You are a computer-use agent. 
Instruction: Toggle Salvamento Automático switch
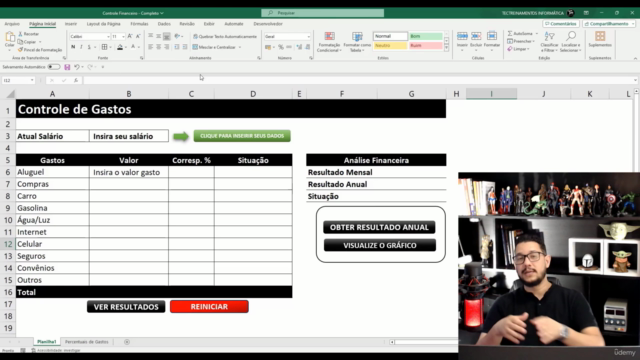pyautogui.click(x=53, y=67)
